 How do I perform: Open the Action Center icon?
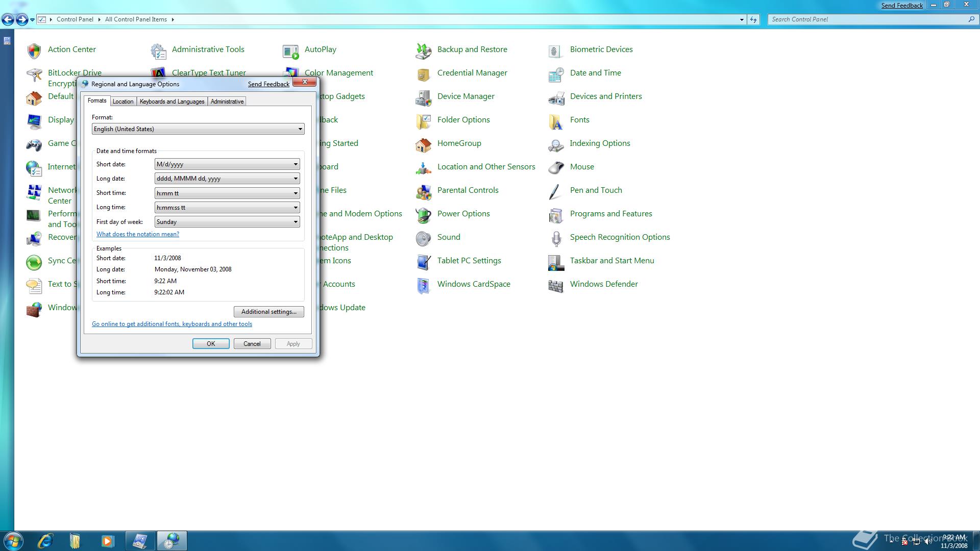(34, 51)
